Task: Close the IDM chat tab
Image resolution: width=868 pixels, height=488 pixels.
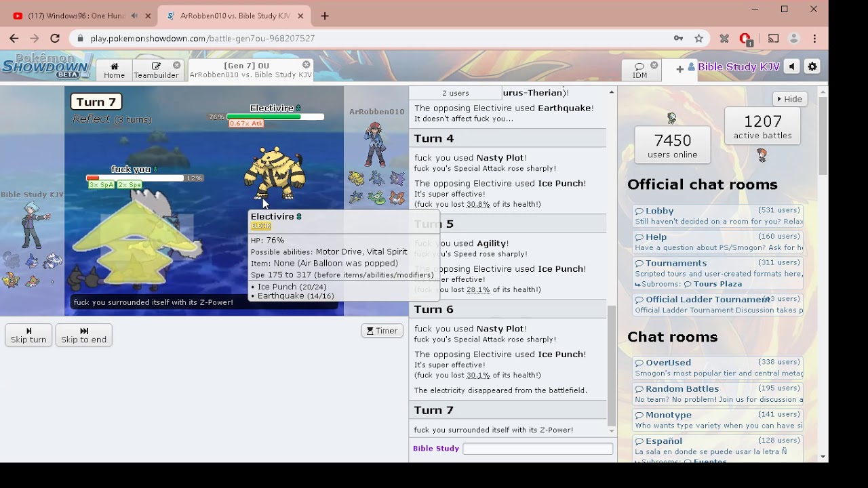Action: pyautogui.click(x=654, y=65)
